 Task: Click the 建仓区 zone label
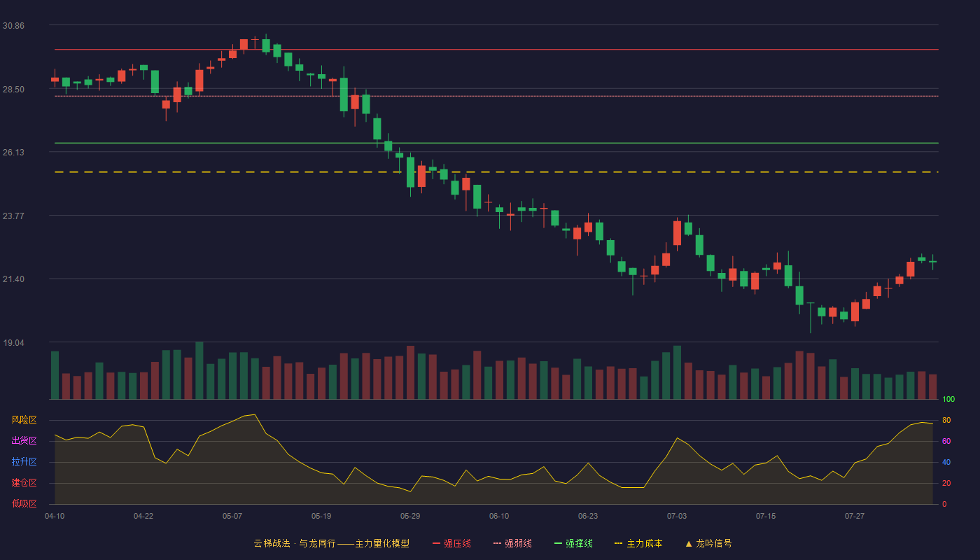coord(24,483)
